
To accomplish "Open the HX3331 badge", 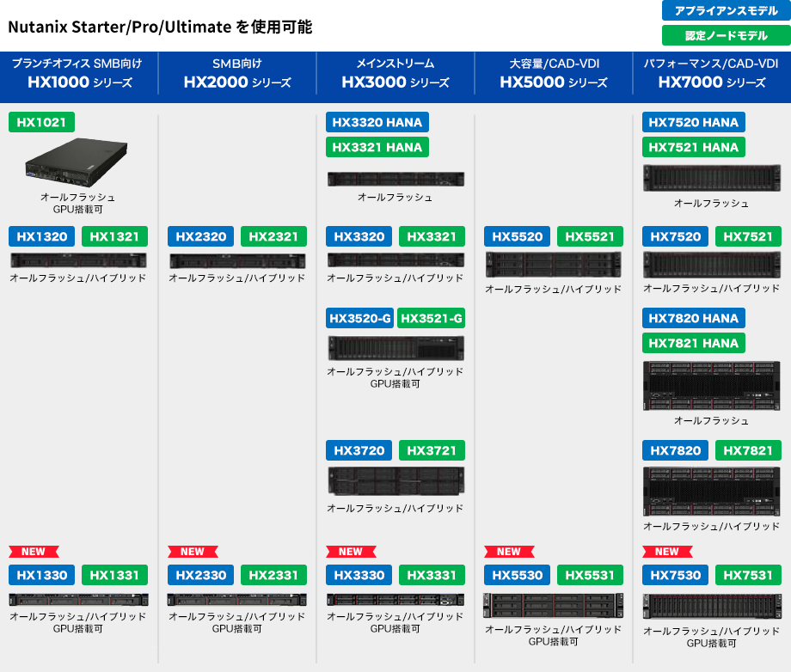I will pos(432,575).
